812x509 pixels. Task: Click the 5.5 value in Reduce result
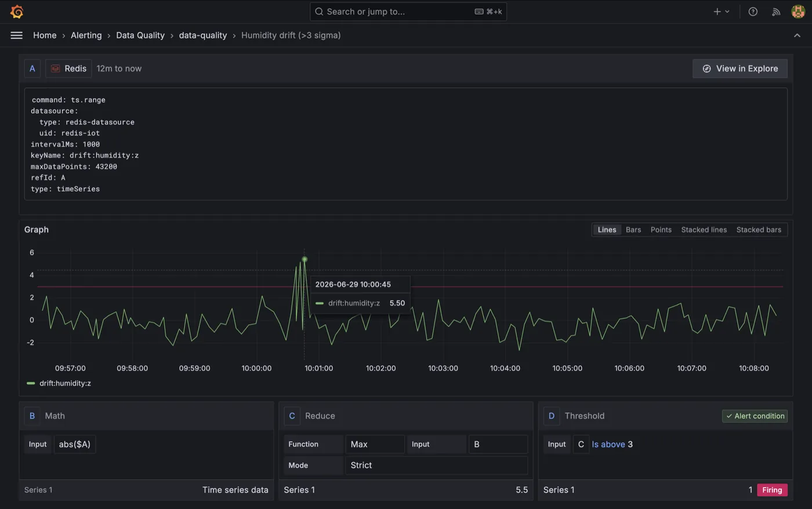[x=522, y=490]
